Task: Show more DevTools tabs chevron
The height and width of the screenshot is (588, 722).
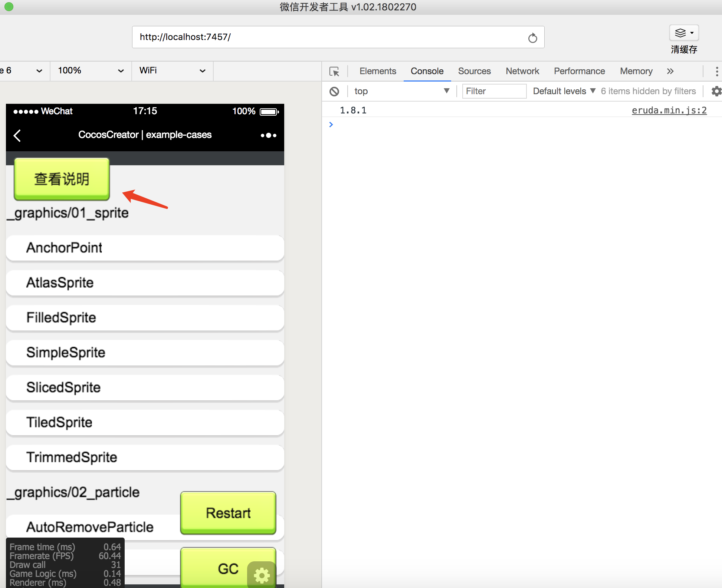Action: (x=670, y=71)
